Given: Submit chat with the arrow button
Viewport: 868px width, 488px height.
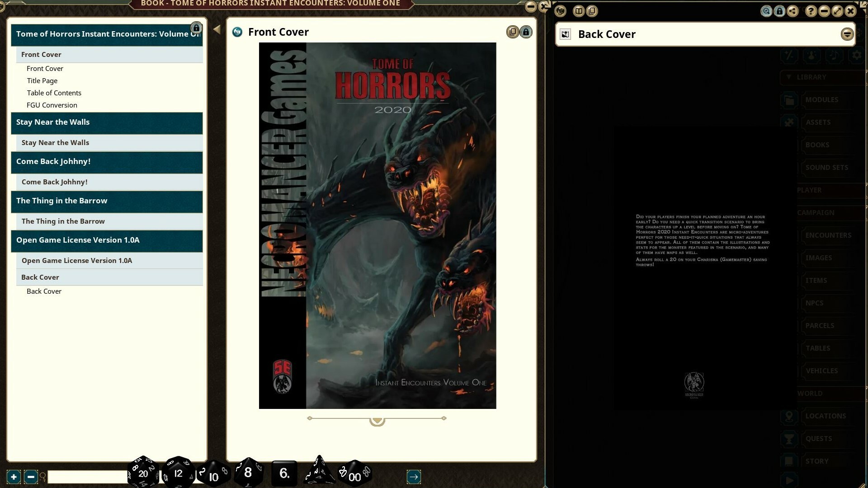Looking at the screenshot, I should [414, 476].
